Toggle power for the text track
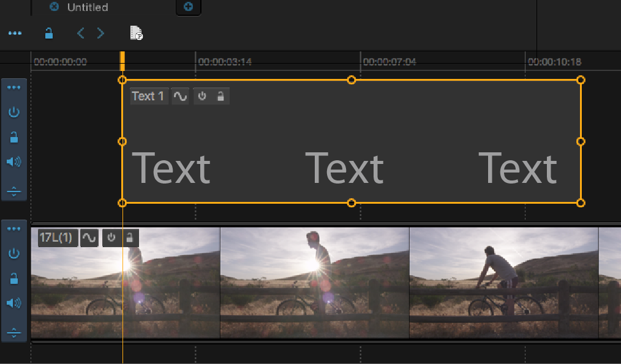This screenshot has width=621, height=364. point(14,113)
